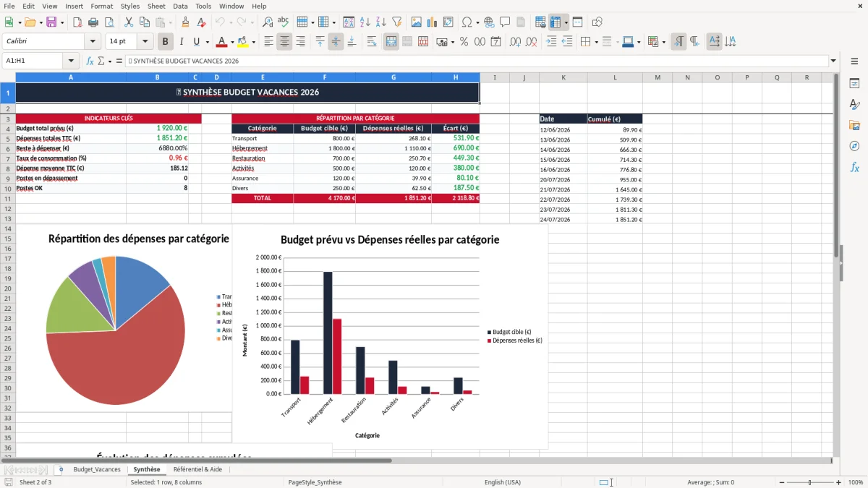Image resolution: width=868 pixels, height=488 pixels.
Task: Click the AutoFilter funnel icon
Action: coord(397,22)
